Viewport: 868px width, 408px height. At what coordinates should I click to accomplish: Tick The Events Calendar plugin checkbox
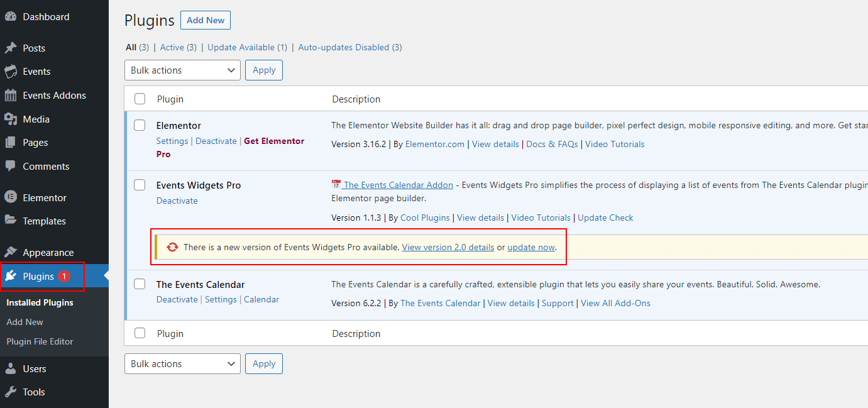click(140, 285)
